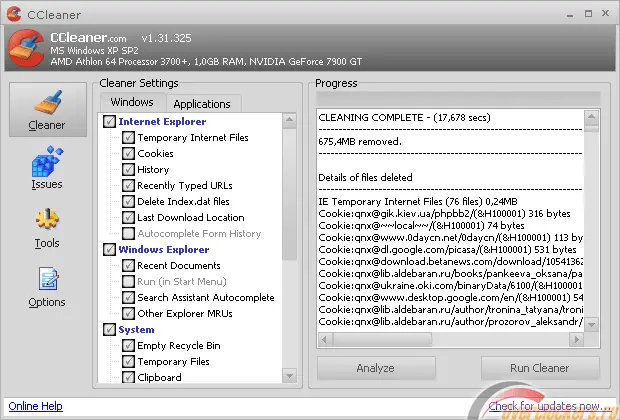The image size is (620, 420).
Task: Click progress log scroll up arrow
Action: click(x=592, y=117)
